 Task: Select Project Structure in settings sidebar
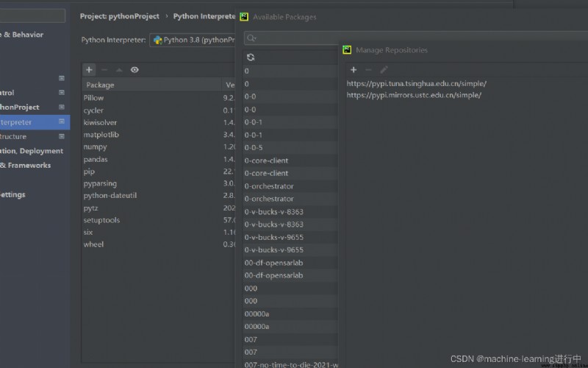[x=13, y=136]
